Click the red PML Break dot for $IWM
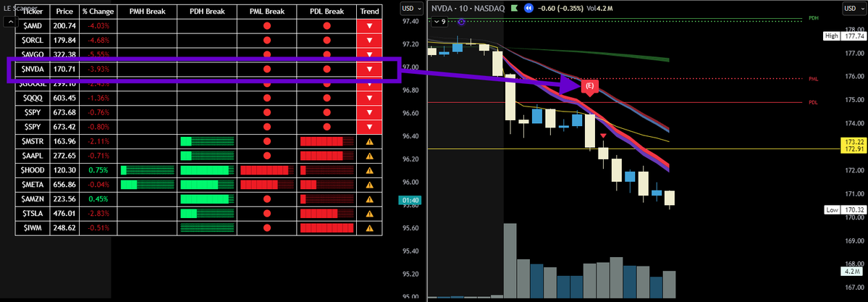The height and width of the screenshot is (302, 868). 267,227
